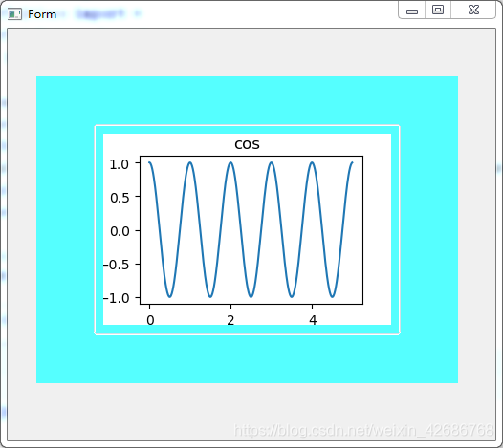Image resolution: width=503 pixels, height=448 pixels.
Task: Click the y-axis label 0.0
Action: click(x=120, y=231)
